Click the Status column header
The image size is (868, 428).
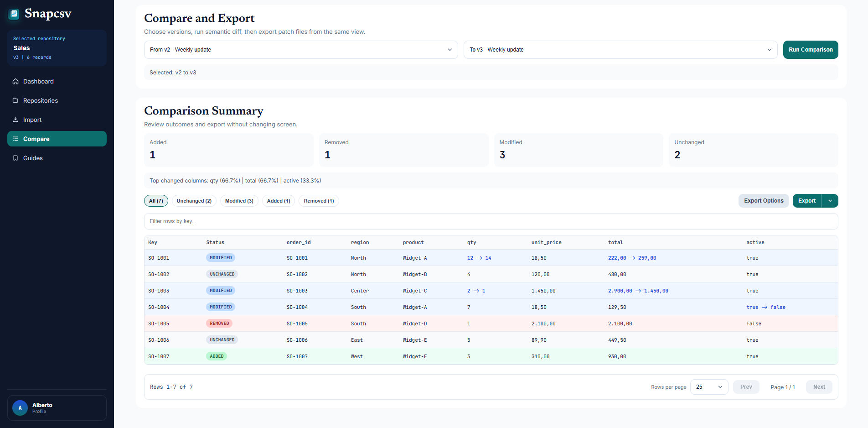tap(215, 242)
